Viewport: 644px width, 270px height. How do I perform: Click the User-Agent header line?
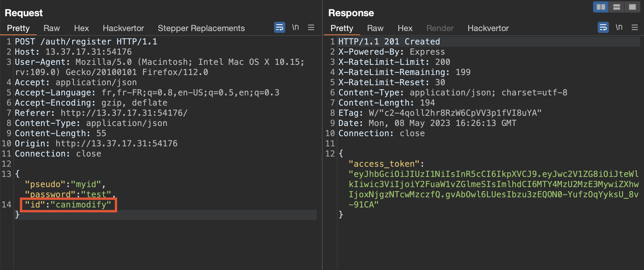click(x=159, y=67)
